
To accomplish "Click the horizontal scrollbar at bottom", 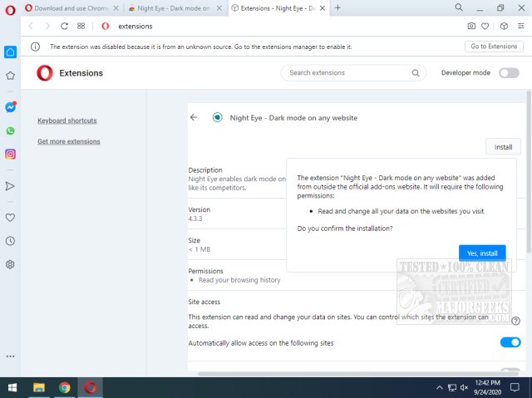I will pyautogui.click(x=358, y=374).
